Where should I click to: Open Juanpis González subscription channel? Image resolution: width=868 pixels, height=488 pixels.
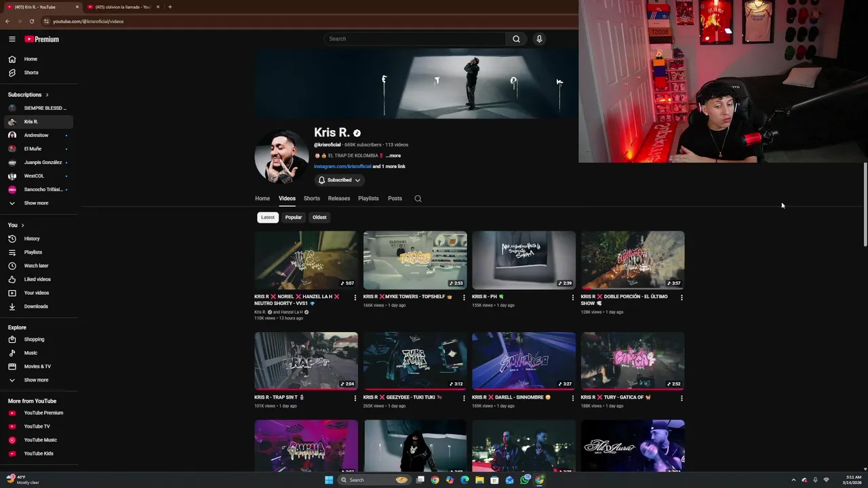pyautogui.click(x=38, y=163)
